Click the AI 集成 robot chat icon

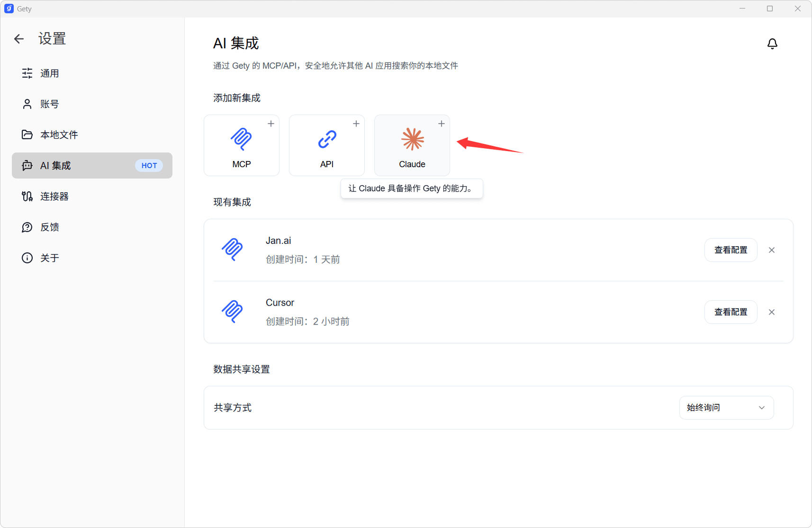coord(27,166)
